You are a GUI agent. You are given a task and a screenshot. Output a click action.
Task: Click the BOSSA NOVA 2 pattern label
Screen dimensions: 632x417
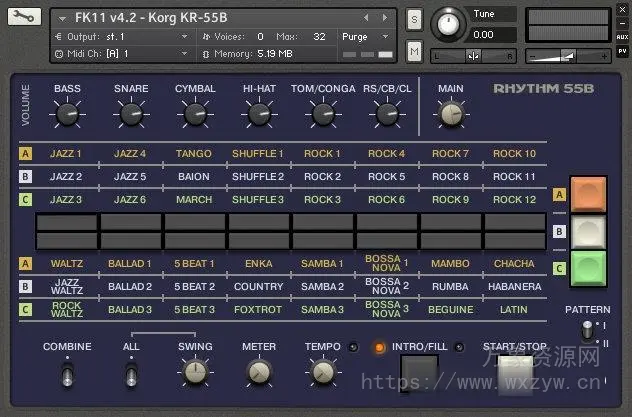tap(387, 286)
